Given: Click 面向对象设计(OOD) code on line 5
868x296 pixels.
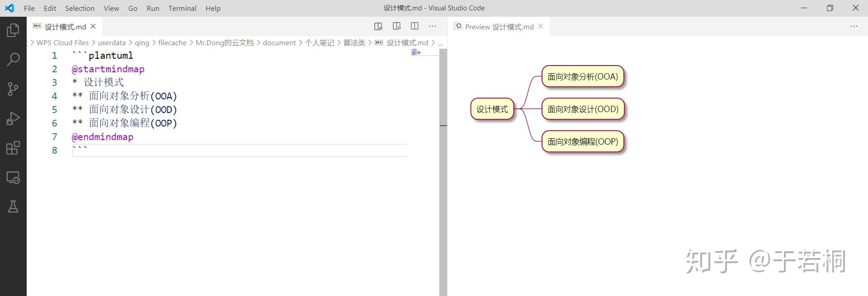Looking at the screenshot, I should tap(133, 109).
